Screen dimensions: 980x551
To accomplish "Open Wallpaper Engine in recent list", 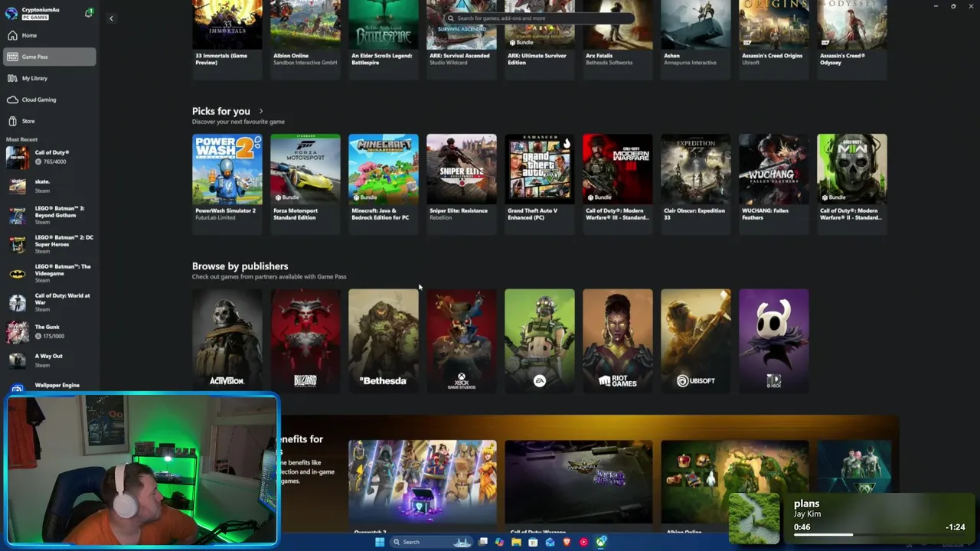I will click(x=50, y=386).
